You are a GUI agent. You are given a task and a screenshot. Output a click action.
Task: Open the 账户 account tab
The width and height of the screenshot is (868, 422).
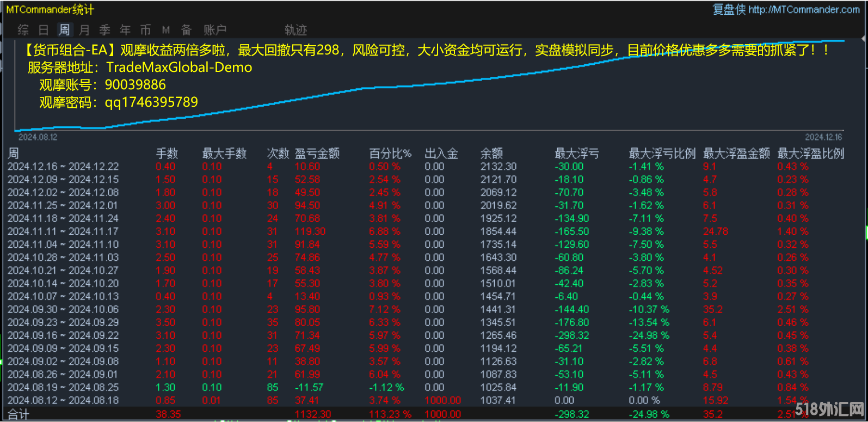[215, 30]
